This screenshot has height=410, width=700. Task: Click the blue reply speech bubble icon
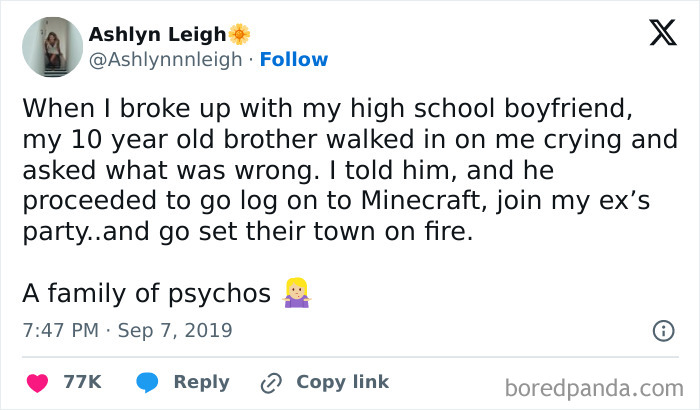coord(147,382)
